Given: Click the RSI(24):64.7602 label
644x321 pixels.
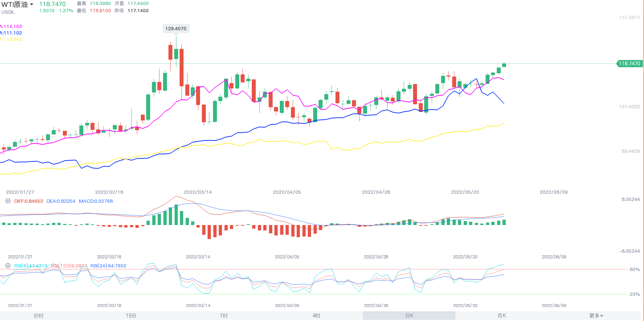Looking at the screenshot, I should 108,266.
